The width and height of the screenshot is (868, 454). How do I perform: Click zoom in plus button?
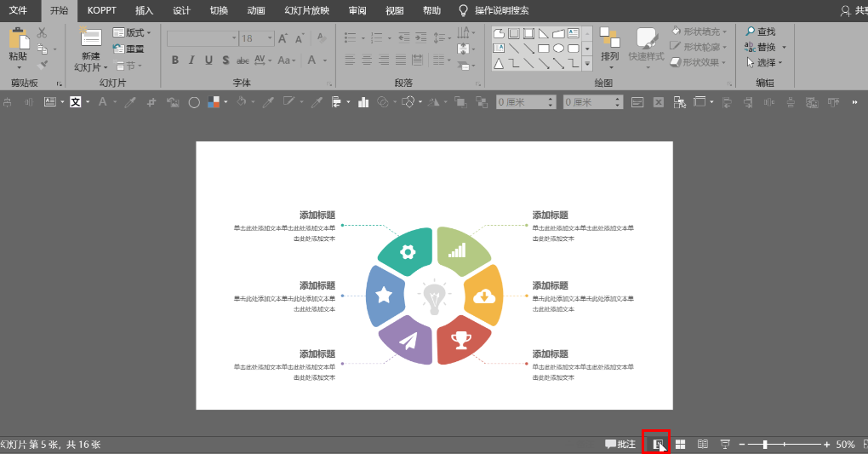tap(826, 445)
